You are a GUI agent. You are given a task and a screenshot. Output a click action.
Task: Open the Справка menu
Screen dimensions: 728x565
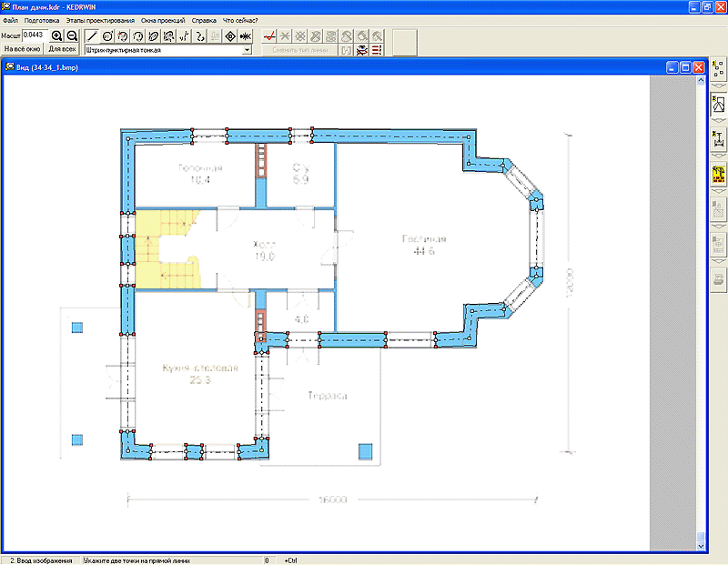point(204,20)
